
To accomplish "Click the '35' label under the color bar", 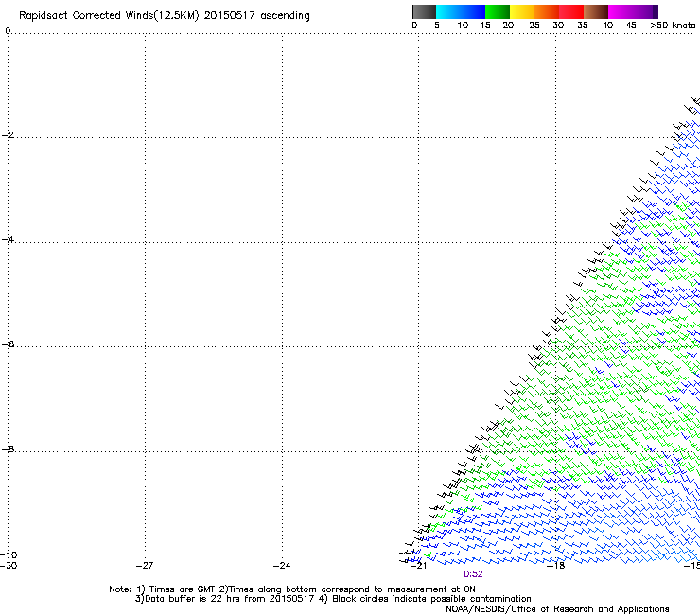I will [x=583, y=26].
